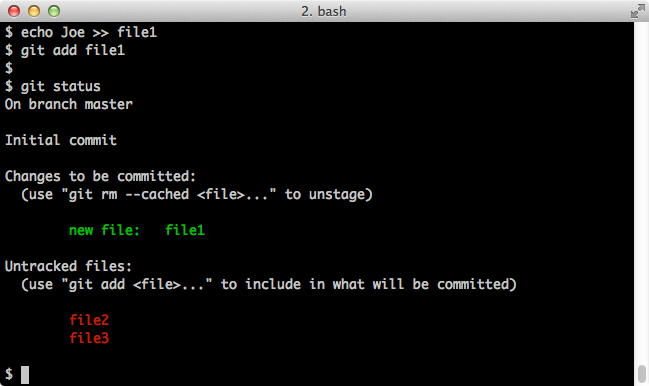
Task: Zoom the window with the green button
Action: pyautogui.click(x=54, y=11)
